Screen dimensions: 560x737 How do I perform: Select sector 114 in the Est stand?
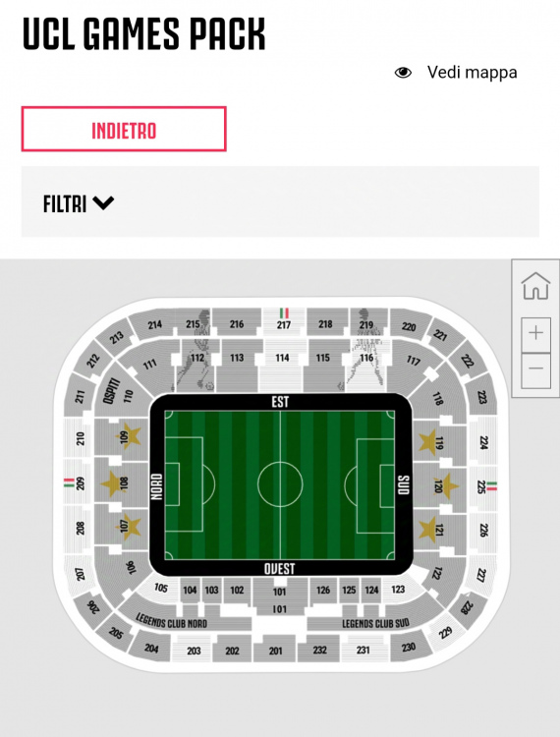282,365
